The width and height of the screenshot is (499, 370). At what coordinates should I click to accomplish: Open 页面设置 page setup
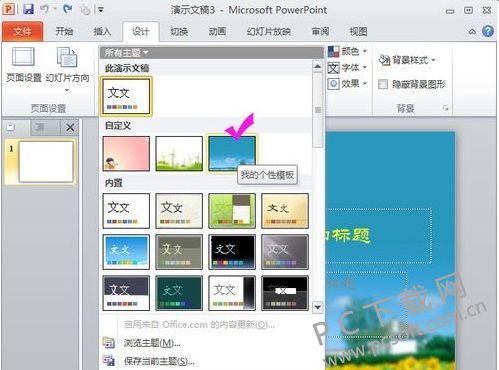tap(24, 64)
